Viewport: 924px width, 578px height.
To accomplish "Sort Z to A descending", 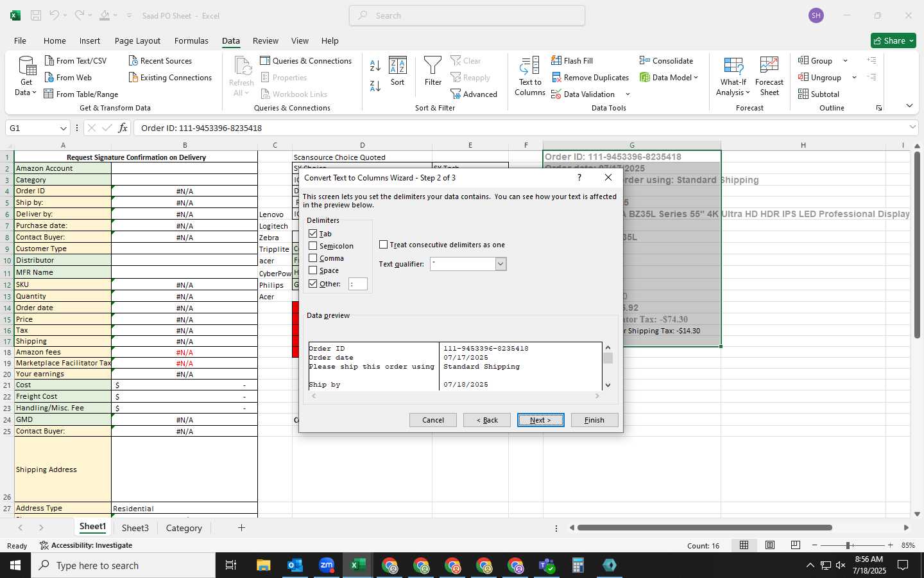I will pos(375,85).
